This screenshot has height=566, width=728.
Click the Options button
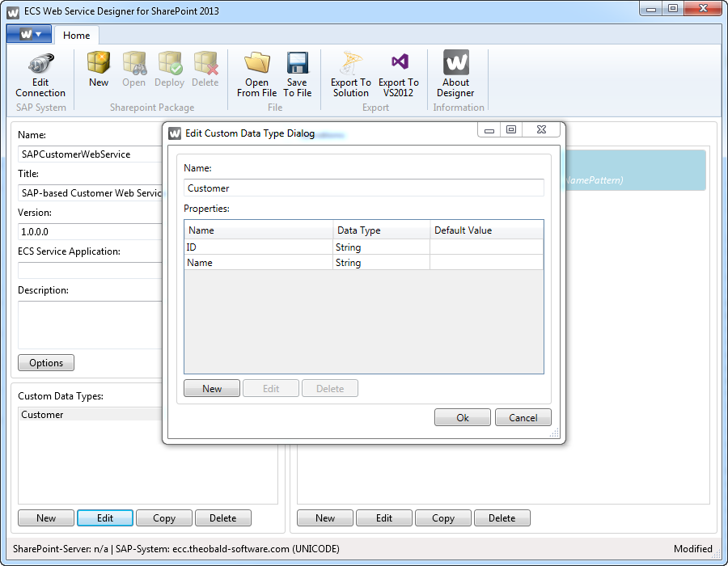46,363
